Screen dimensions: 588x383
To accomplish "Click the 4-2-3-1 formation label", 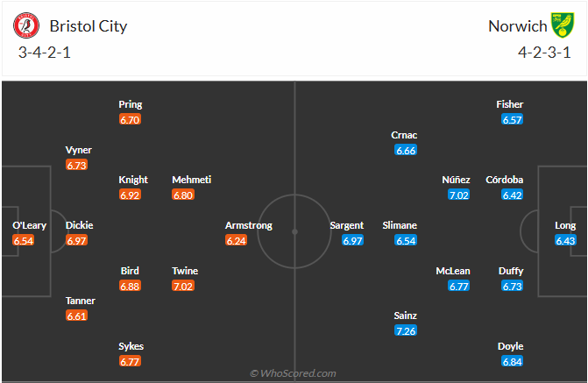I will [545, 51].
